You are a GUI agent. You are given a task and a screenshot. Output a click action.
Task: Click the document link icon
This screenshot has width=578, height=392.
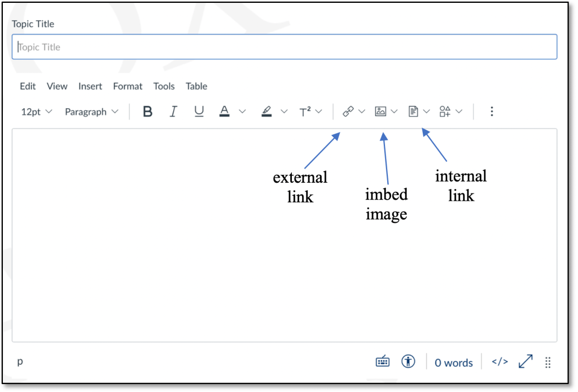[x=413, y=112]
